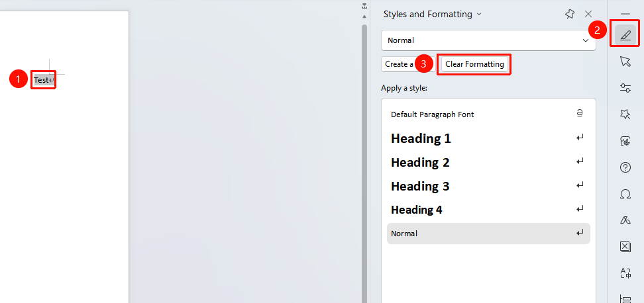This screenshot has height=303, width=644.
Task: Open the Styles and Formatting sidebar icon
Action: pos(625,35)
